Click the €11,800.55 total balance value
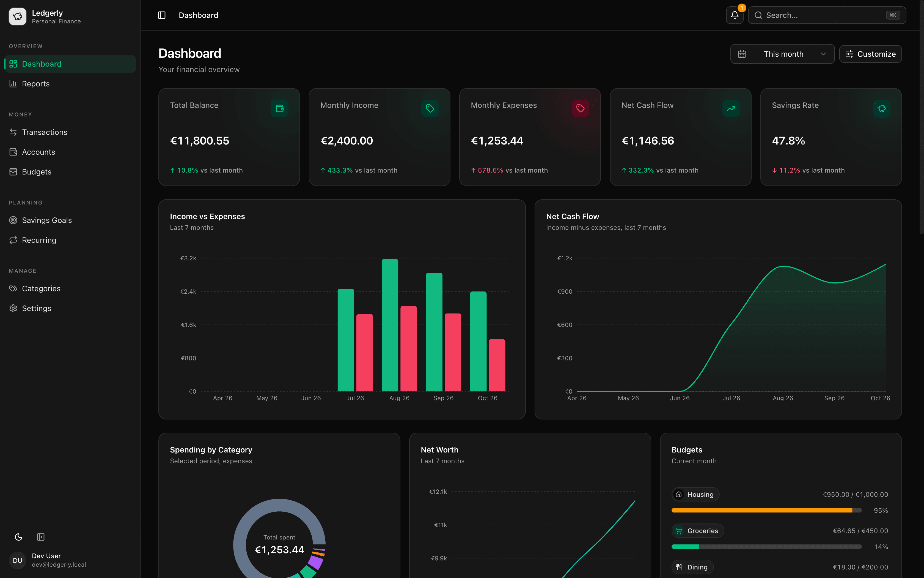The image size is (924, 578). point(200,141)
